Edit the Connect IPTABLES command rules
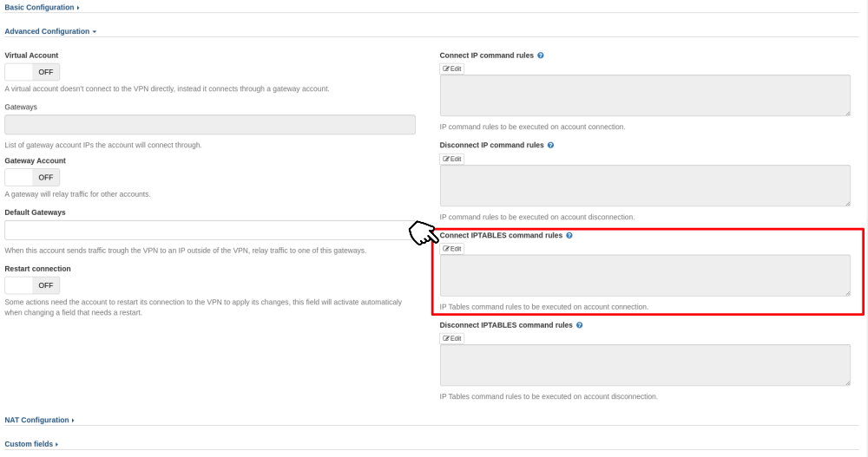This screenshot has width=868, height=457. pyautogui.click(x=452, y=249)
